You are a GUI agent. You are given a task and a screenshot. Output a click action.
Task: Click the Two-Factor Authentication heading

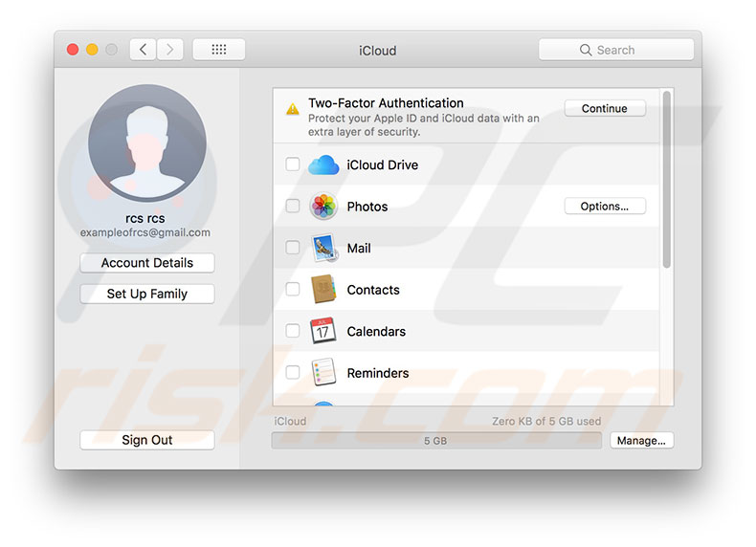pyautogui.click(x=386, y=103)
